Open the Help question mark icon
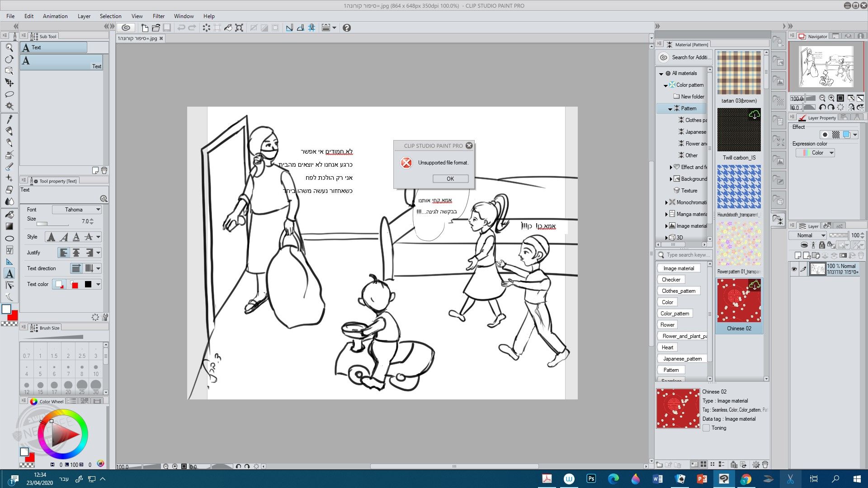 (x=347, y=28)
